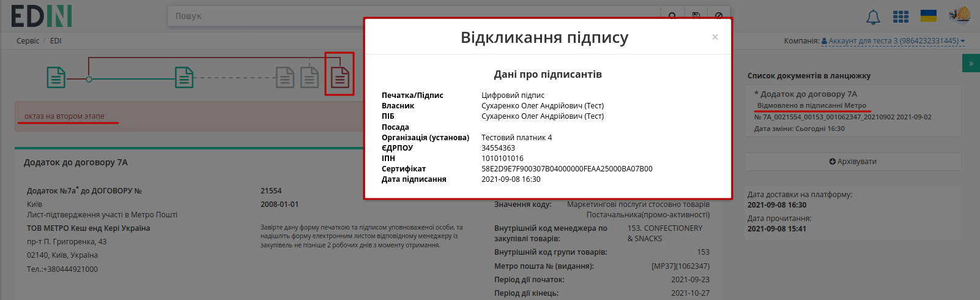The image size is (980, 300).
Task: Click Дата зміни: Сьогодні 16:30 text
Action: pos(799,129)
